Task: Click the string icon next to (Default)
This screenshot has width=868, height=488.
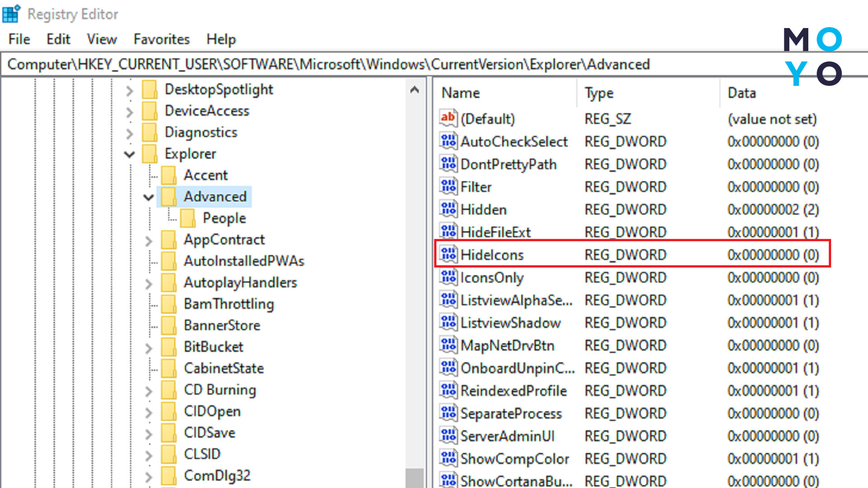Action: click(x=448, y=118)
